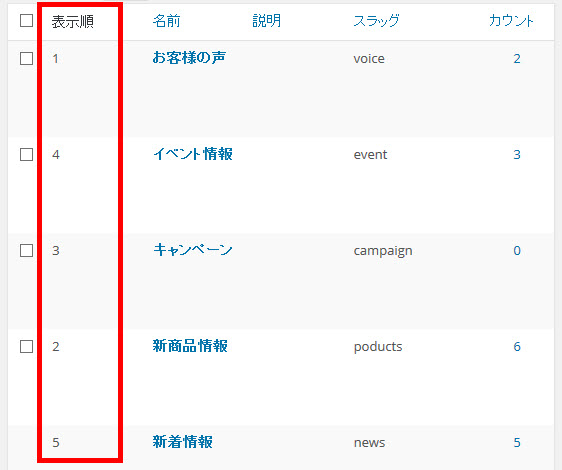
Task: Check the box for 新商品情報 row
Action: click(x=26, y=347)
